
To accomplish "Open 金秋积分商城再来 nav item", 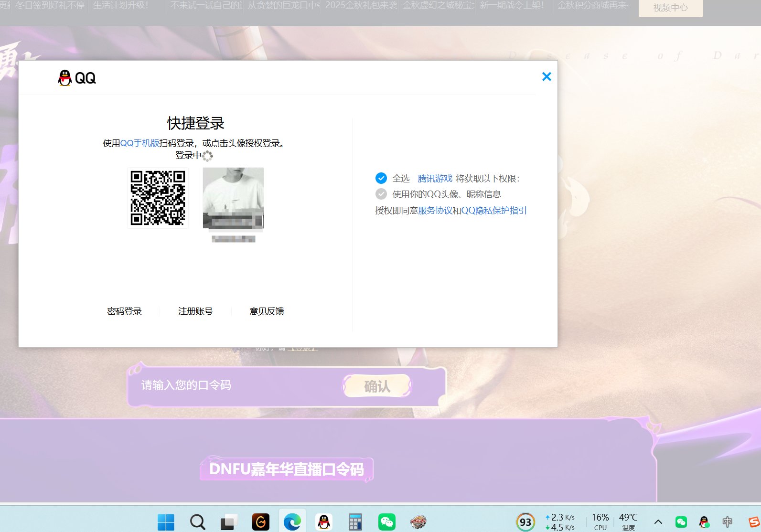I will [x=593, y=6].
